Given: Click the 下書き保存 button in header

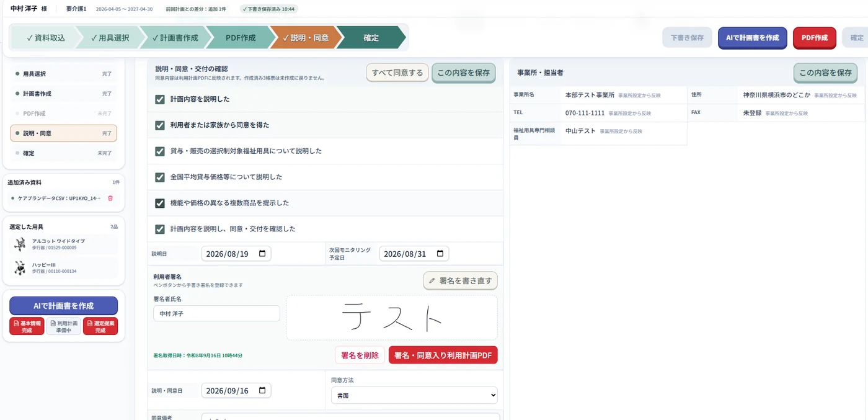Looking at the screenshot, I should (x=687, y=38).
